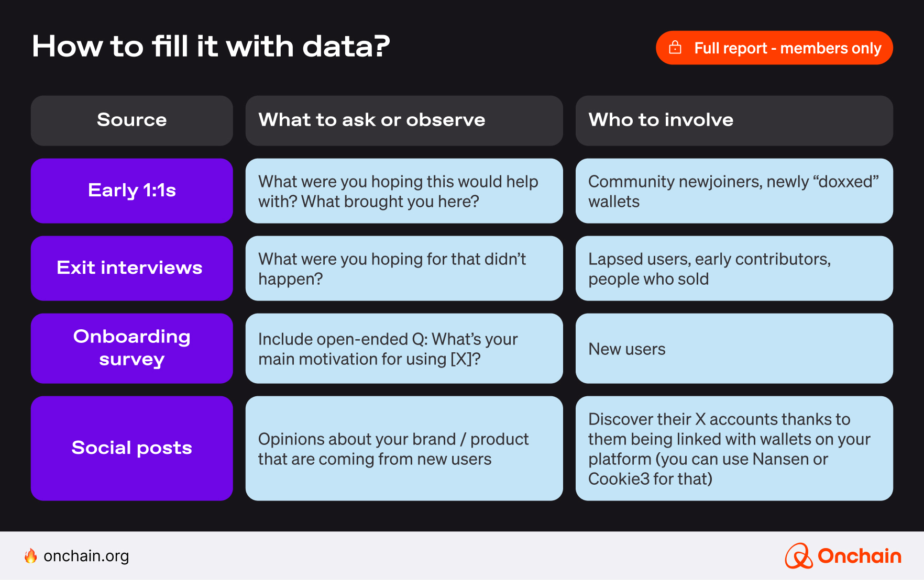
Task: Open the Full report - members only button
Action: tap(774, 48)
